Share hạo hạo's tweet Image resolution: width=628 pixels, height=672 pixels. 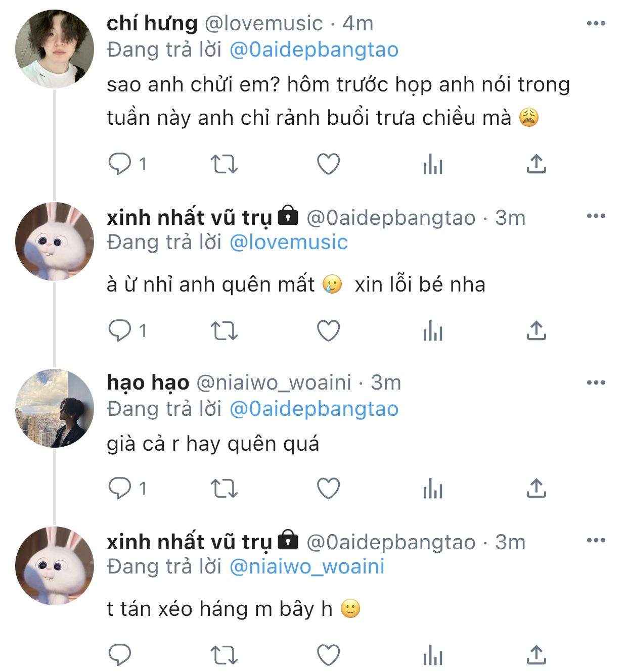pyautogui.click(x=536, y=489)
